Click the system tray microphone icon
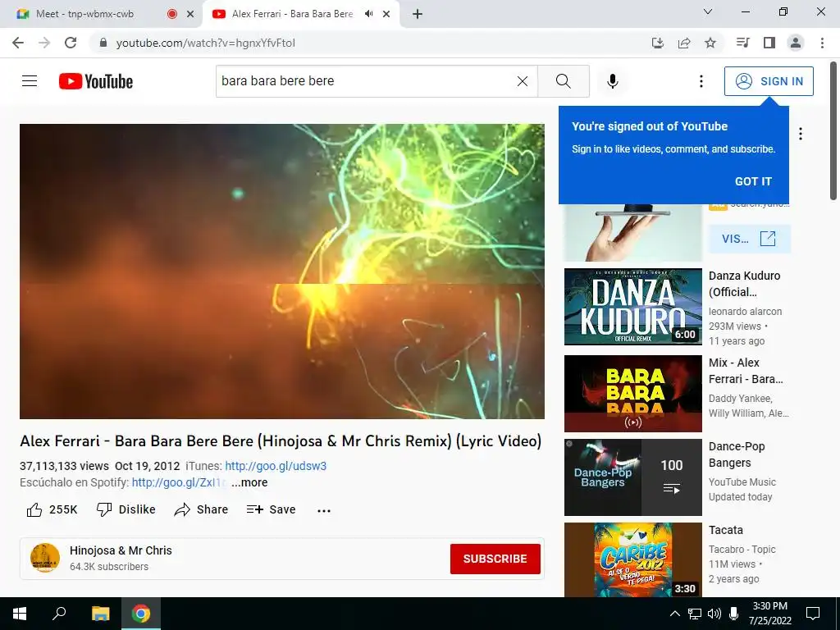 pos(734,614)
